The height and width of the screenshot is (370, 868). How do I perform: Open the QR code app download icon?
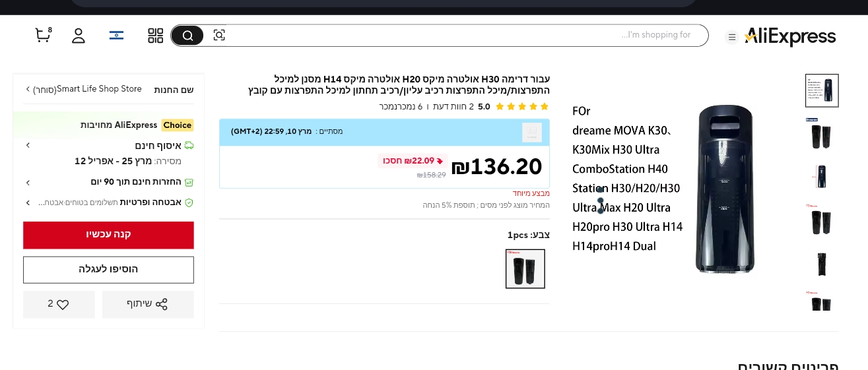156,36
